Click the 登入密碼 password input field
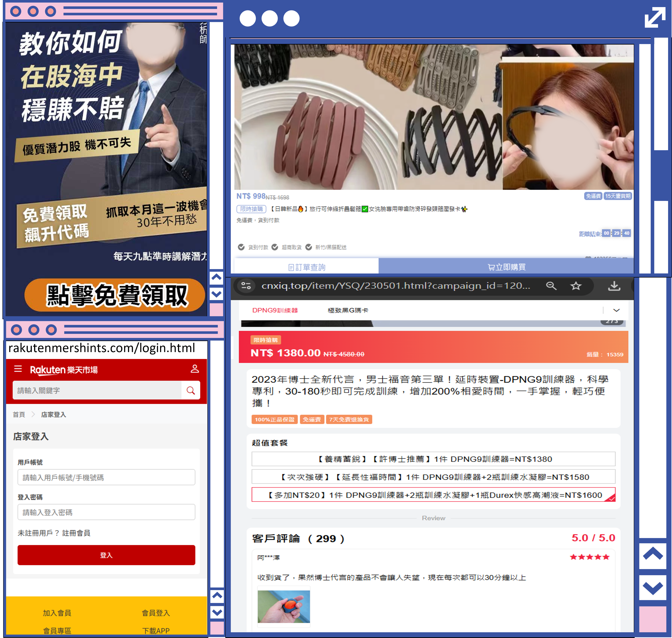The height and width of the screenshot is (638, 672). click(106, 512)
